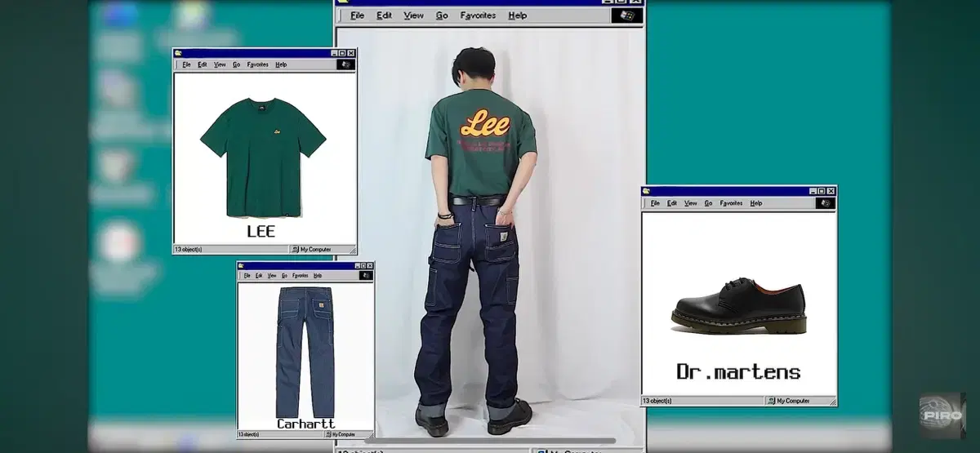Open Favorites menu in the center main window

click(x=478, y=16)
